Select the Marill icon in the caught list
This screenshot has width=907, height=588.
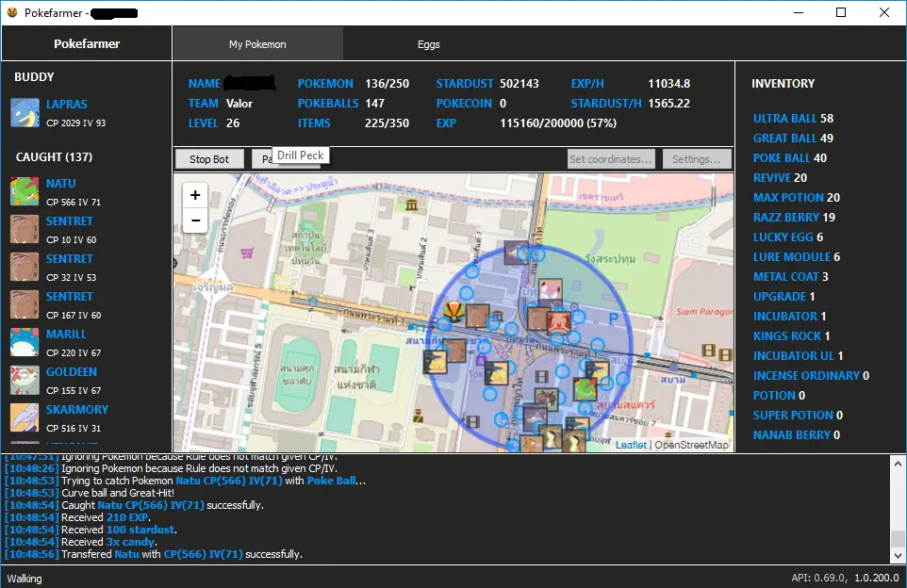[x=25, y=342]
